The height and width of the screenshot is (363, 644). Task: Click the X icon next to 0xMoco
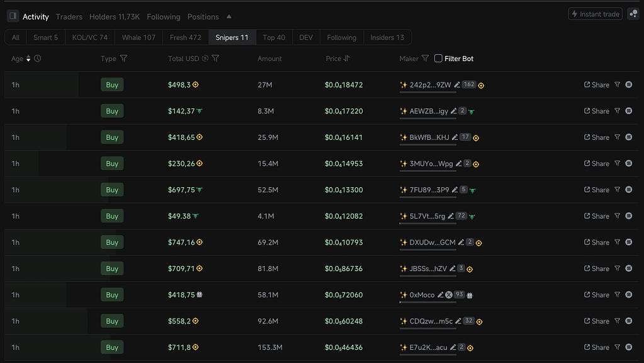coord(449,295)
